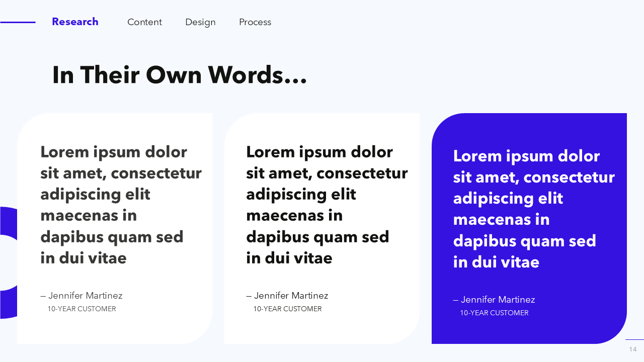644x362 pixels.
Task: Click the thin line above the page number
Action: (x=634, y=340)
